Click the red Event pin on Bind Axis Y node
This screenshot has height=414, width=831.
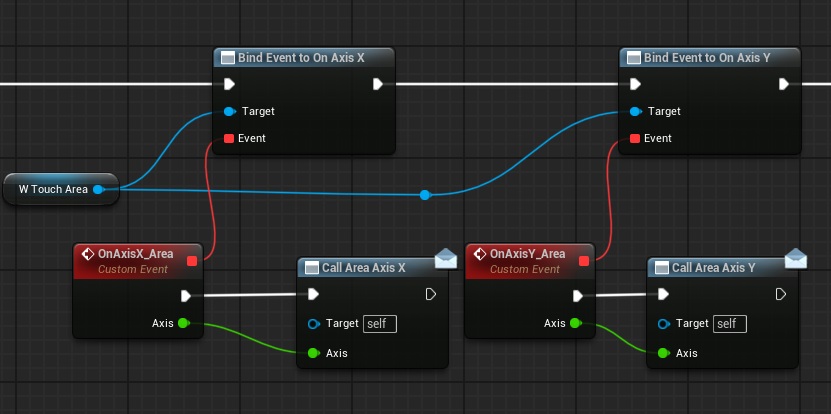click(635, 138)
